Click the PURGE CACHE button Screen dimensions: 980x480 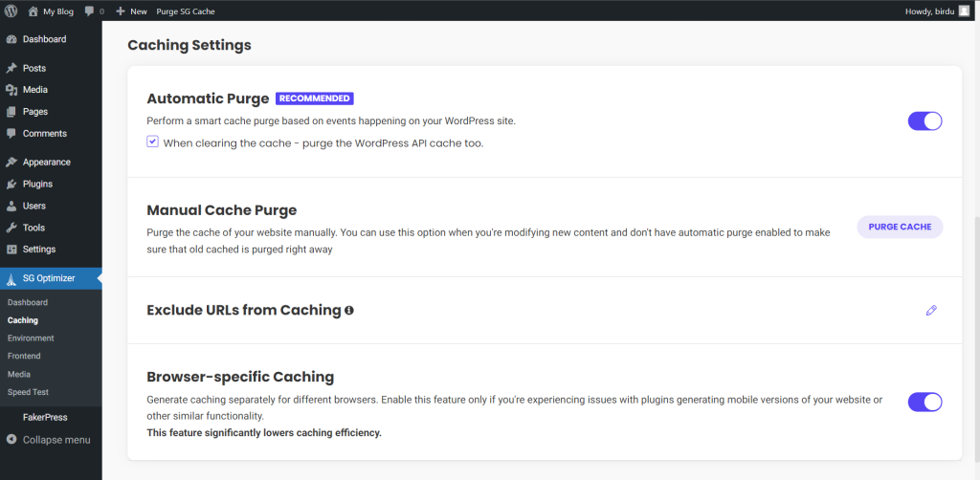tap(900, 228)
